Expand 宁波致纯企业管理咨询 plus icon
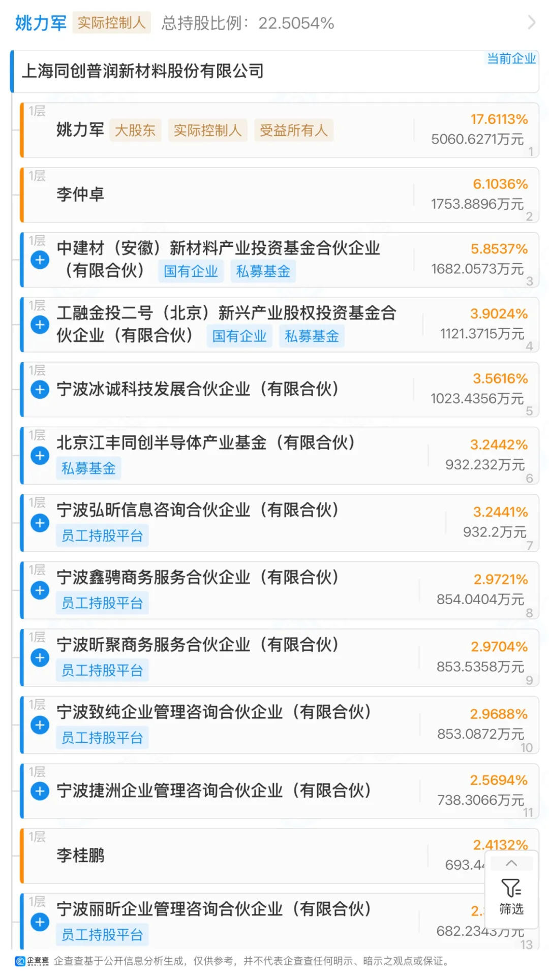The image size is (549, 980). (x=40, y=725)
